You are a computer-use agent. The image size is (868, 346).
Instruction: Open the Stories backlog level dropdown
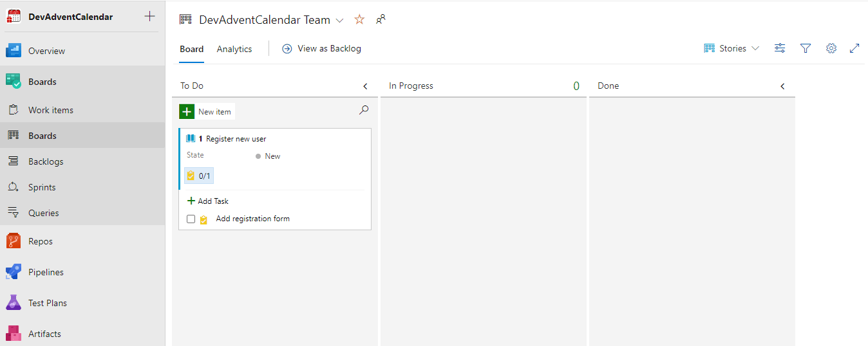click(732, 48)
